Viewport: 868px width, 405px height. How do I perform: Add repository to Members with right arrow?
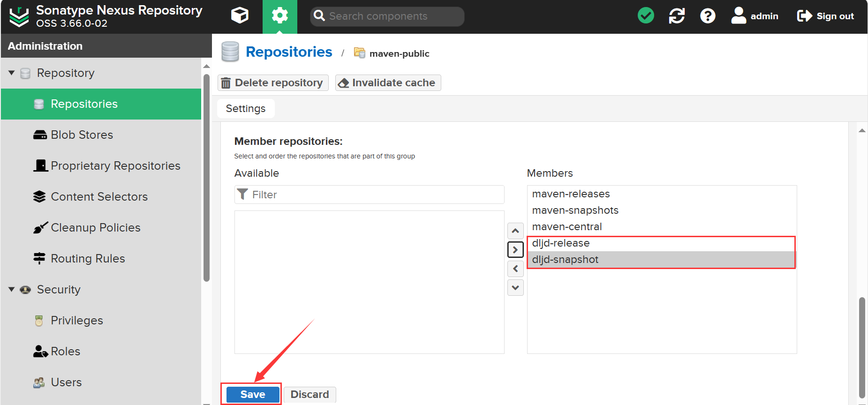click(x=515, y=249)
